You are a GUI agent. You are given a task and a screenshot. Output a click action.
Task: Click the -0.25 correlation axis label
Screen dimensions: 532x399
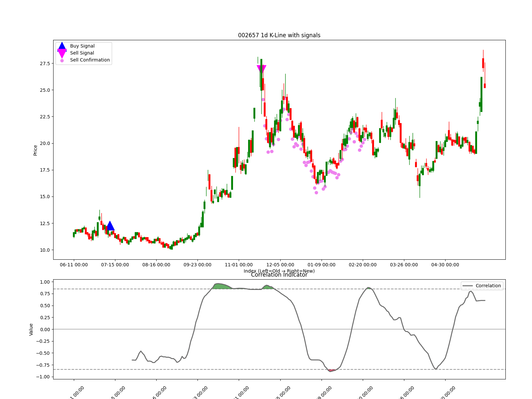[43, 341]
